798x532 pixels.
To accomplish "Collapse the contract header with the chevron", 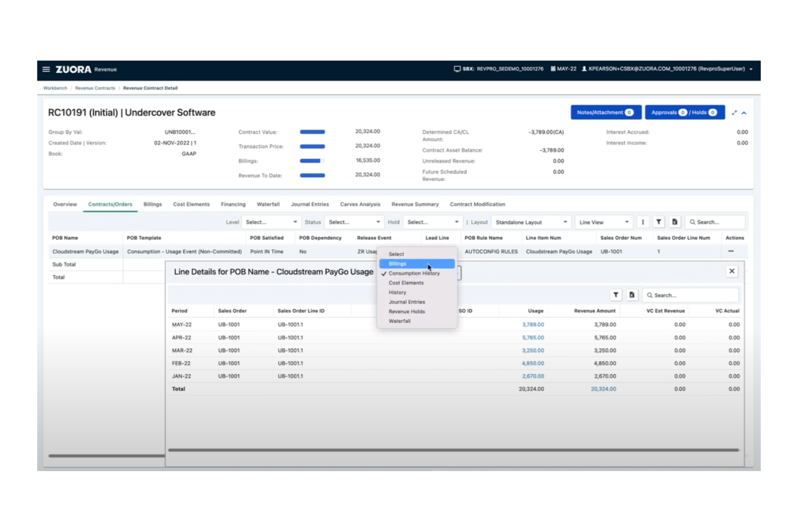I will pos(744,113).
